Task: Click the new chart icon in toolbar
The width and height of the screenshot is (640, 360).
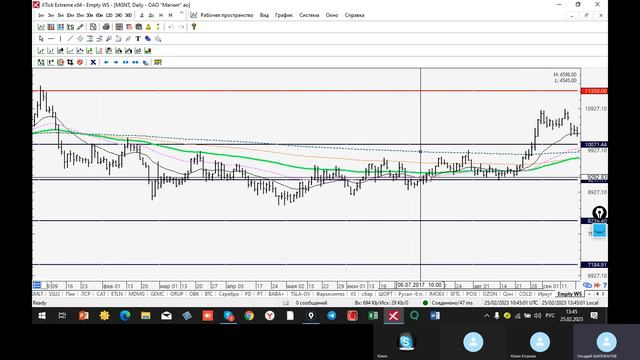Action: point(41,27)
